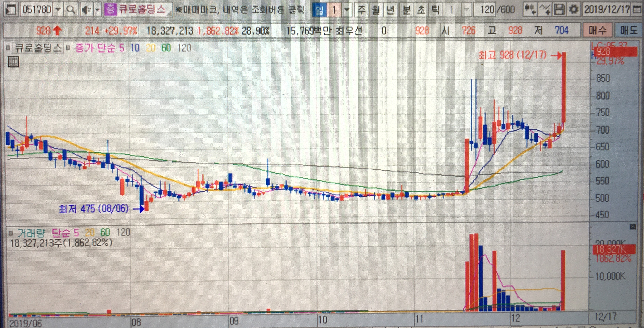
Task: Click the red 18,327K volume tag on axis
Action: [x=614, y=249]
